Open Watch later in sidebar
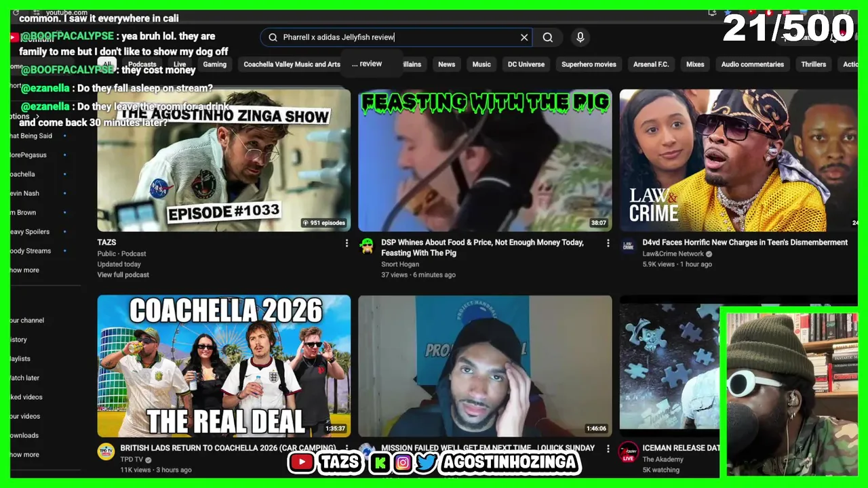Image resolution: width=868 pixels, height=488 pixels. [24, 378]
